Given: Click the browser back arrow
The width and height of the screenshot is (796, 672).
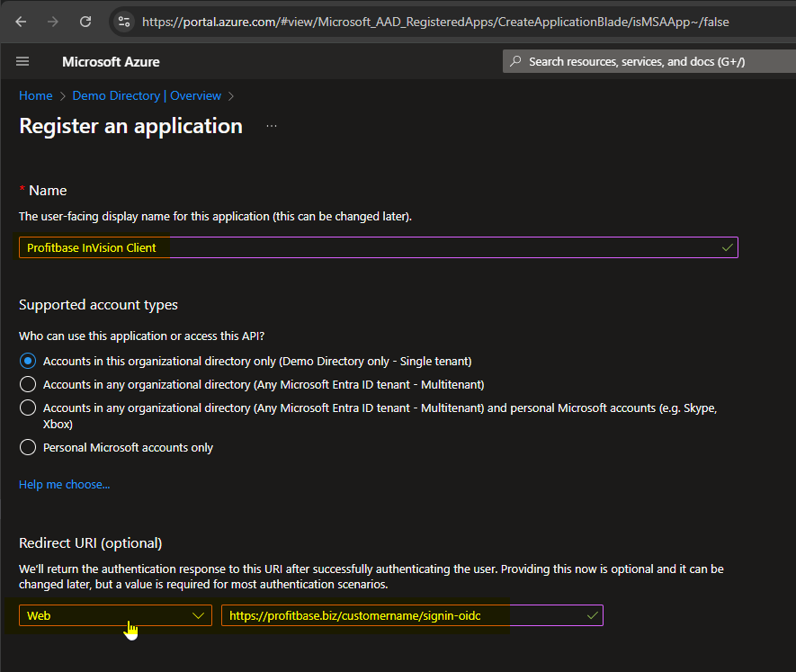Looking at the screenshot, I should click(21, 22).
